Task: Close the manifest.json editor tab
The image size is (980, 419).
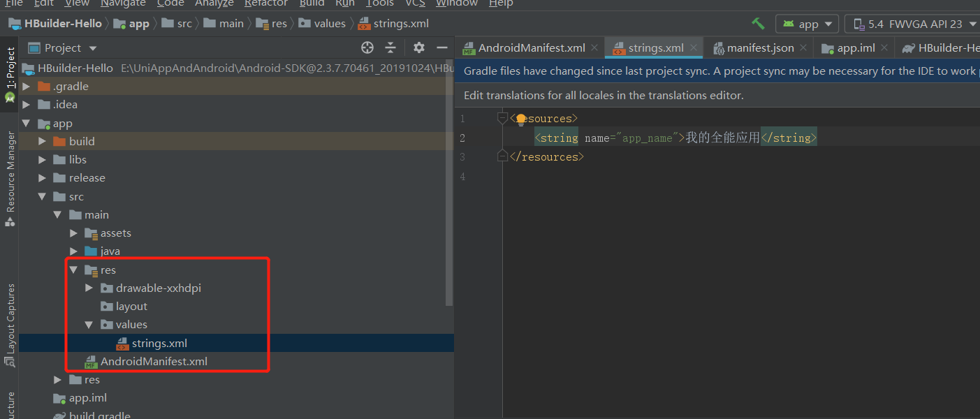Action: point(804,48)
